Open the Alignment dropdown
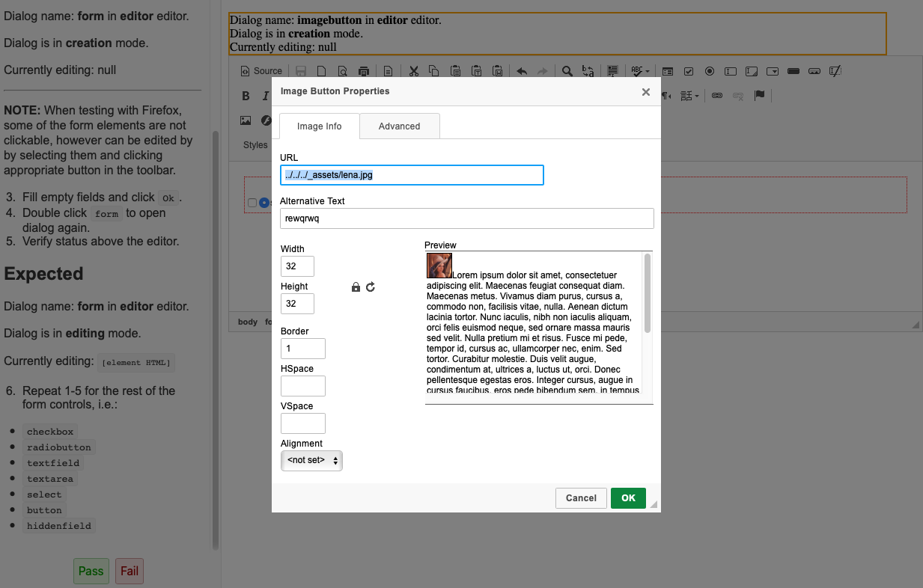Screen dimensions: 923x588 click(311, 461)
